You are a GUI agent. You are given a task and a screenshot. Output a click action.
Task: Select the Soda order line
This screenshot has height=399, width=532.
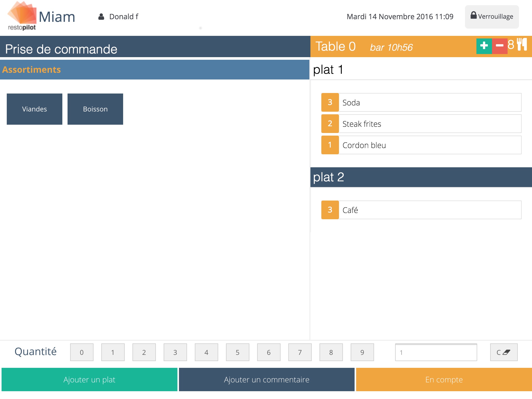(x=421, y=102)
